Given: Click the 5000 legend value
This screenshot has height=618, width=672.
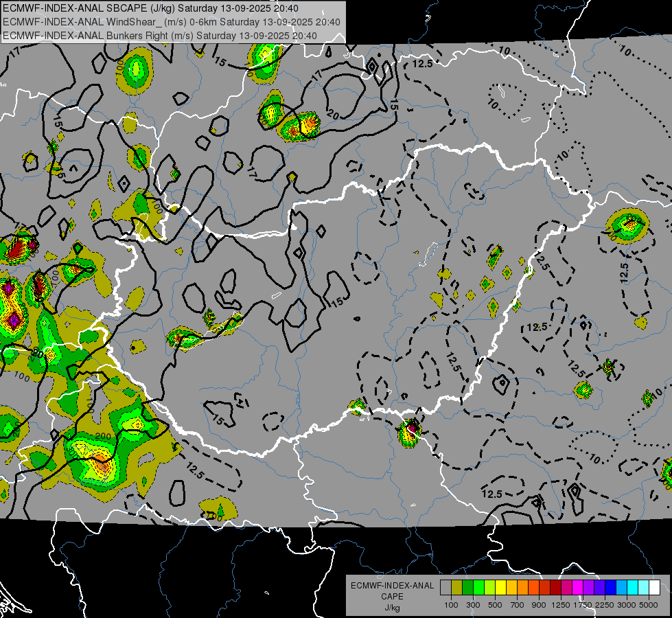Looking at the screenshot, I should point(649,605).
